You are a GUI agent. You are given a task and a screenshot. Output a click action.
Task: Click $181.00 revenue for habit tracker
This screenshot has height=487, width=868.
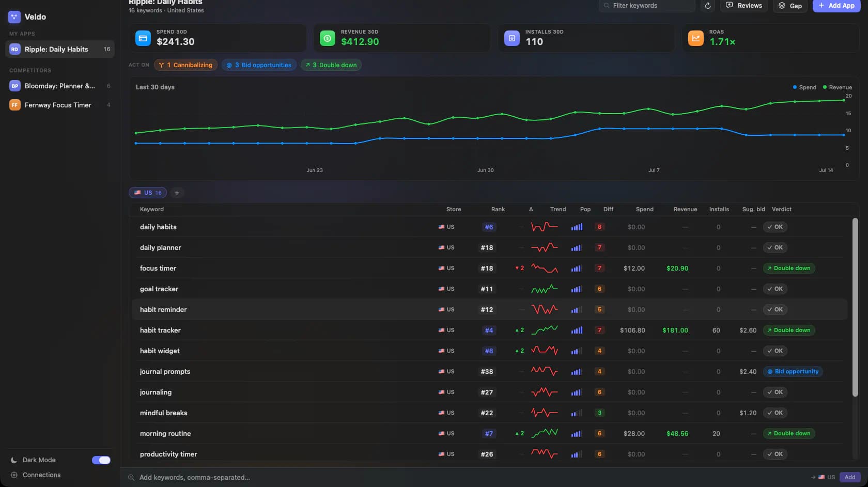675,330
